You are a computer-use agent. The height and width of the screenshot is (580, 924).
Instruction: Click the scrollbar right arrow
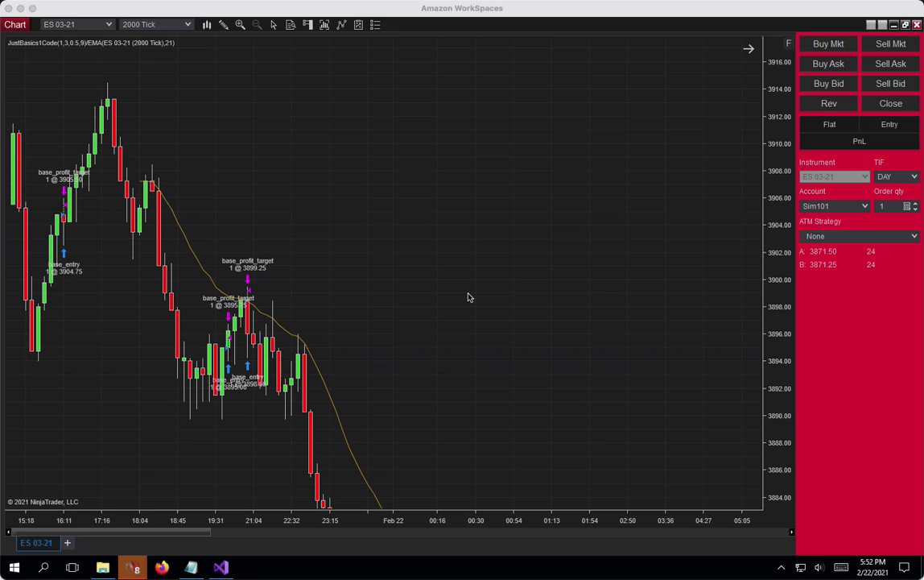point(791,532)
